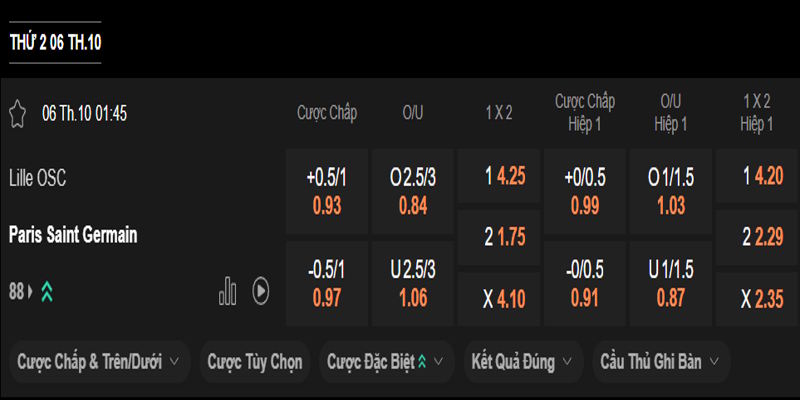Pick Under 2.5/3 at 1.06
800x400 pixels.
tap(412, 284)
